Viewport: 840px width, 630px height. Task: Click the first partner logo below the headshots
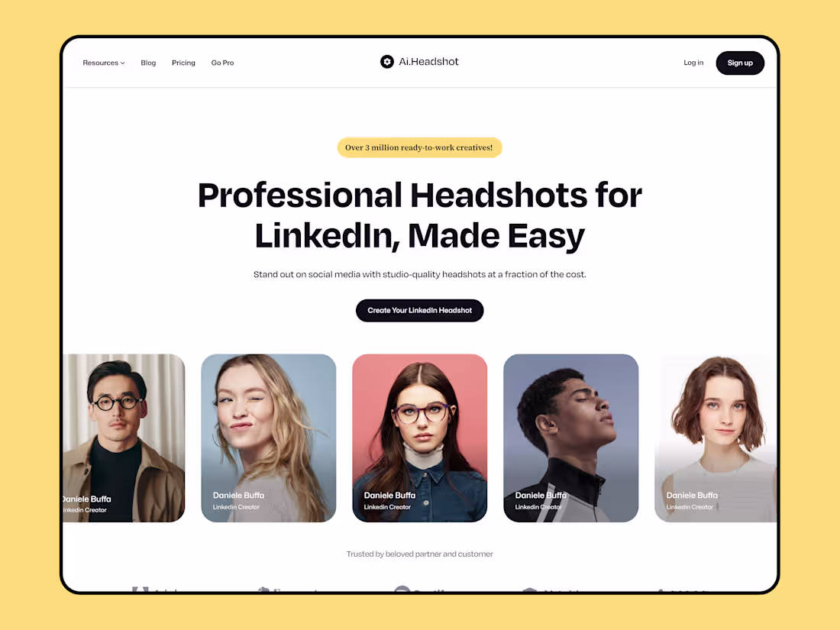pos(157,592)
